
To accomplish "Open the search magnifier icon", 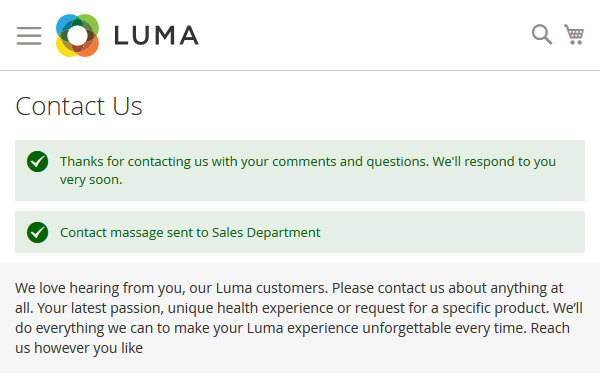I will [x=542, y=35].
